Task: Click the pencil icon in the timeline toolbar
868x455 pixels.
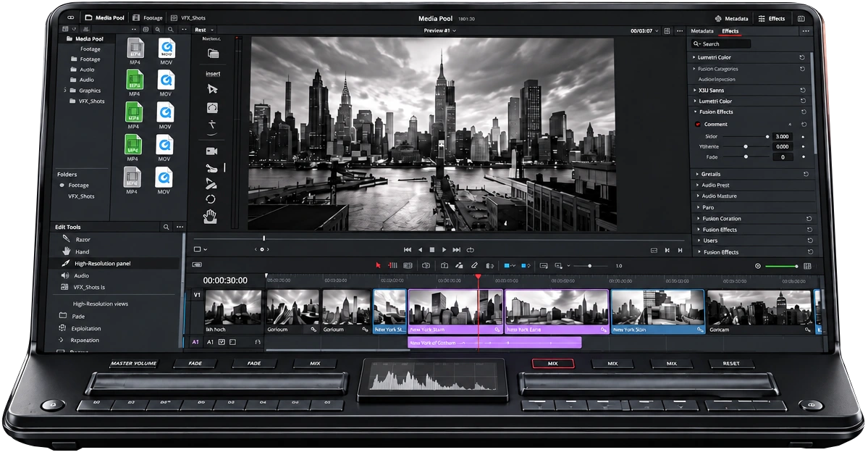Action: tap(474, 265)
